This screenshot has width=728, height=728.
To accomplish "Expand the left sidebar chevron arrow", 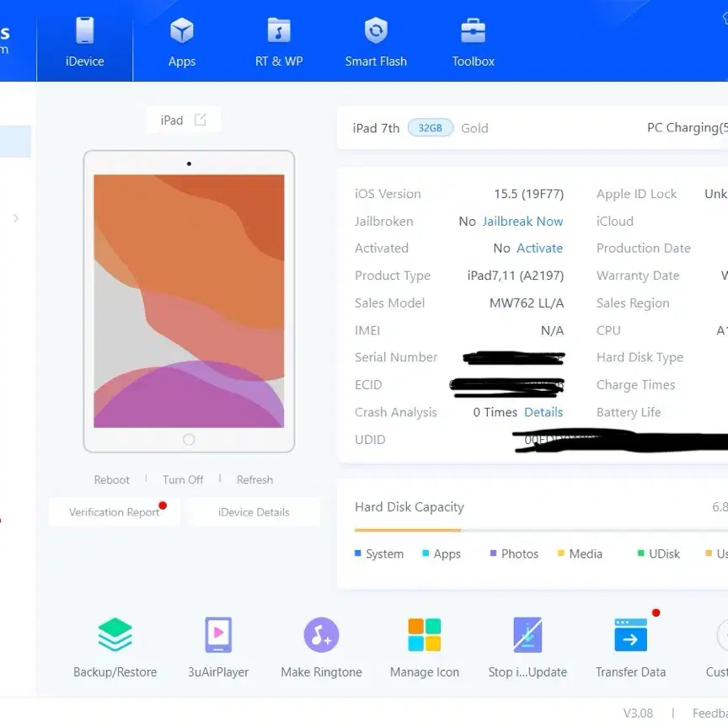I will pyautogui.click(x=16, y=218).
